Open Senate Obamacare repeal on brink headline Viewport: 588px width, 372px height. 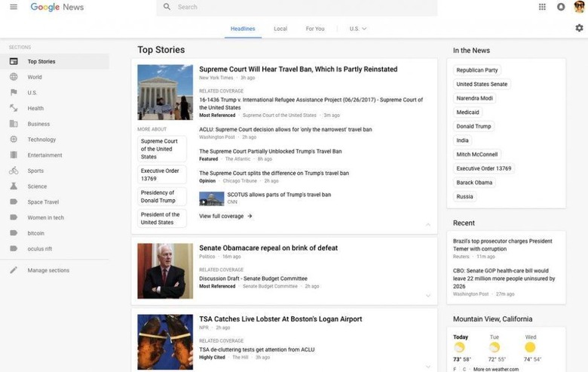pyautogui.click(x=268, y=247)
